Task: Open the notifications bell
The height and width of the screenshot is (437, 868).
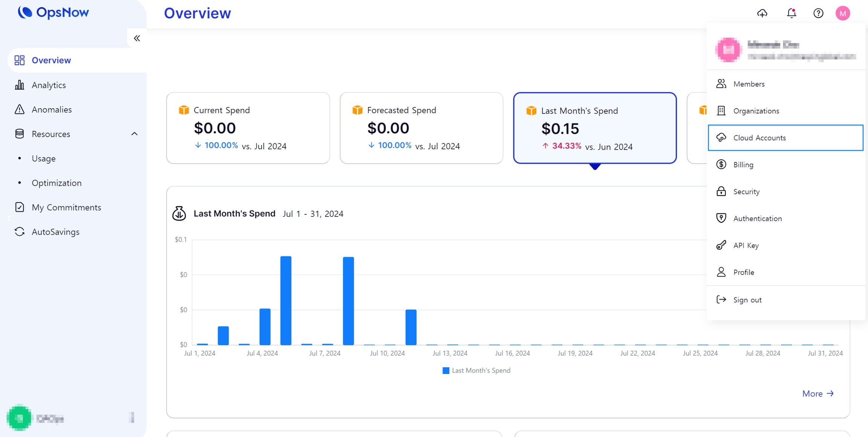Action: (792, 13)
